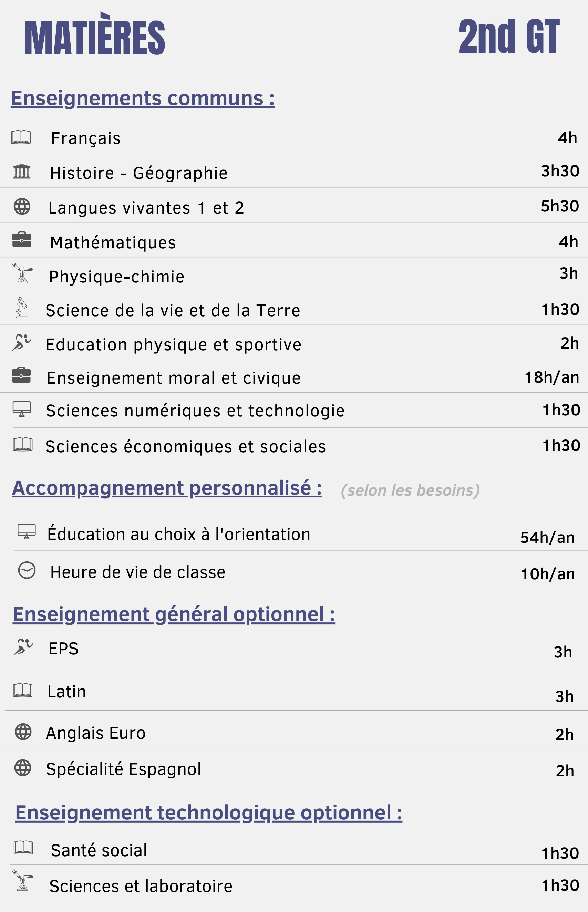This screenshot has width=588, height=912.
Task: Click the 2nd GT class title
Action: click(508, 37)
